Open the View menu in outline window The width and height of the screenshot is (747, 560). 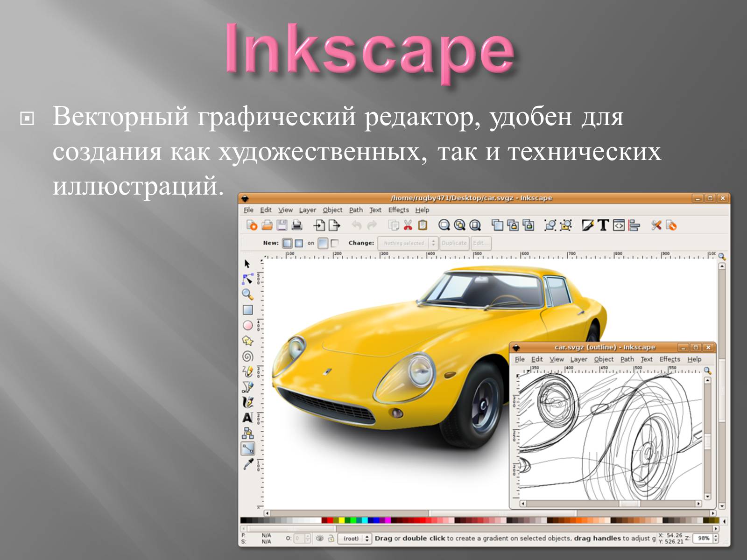[x=557, y=359]
